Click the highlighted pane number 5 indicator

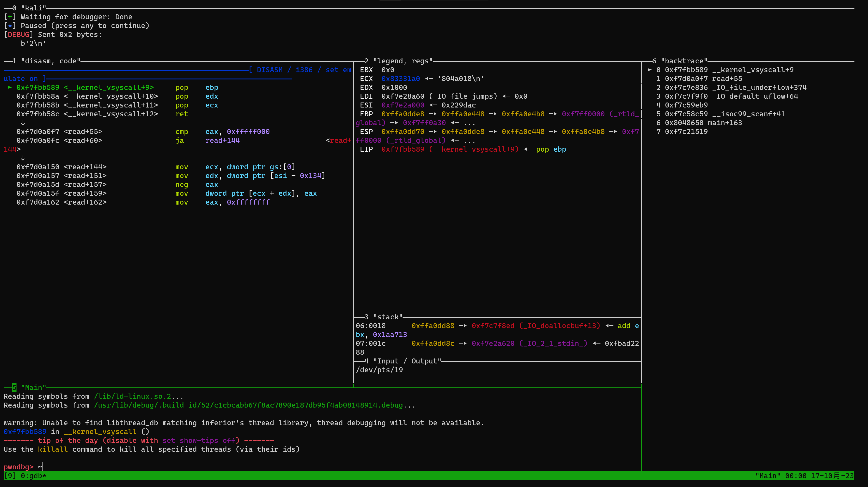click(x=14, y=387)
